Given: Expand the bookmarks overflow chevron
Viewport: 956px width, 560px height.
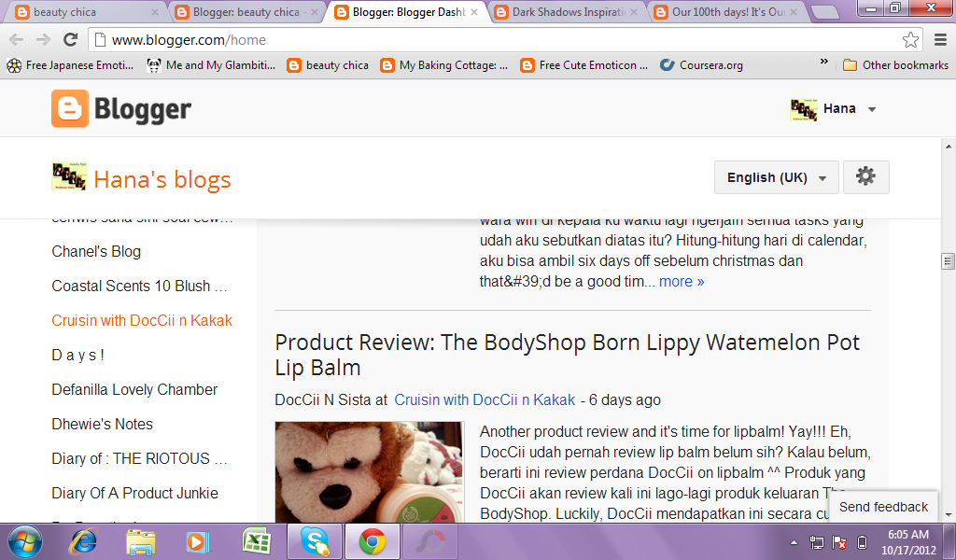Looking at the screenshot, I should (824, 63).
